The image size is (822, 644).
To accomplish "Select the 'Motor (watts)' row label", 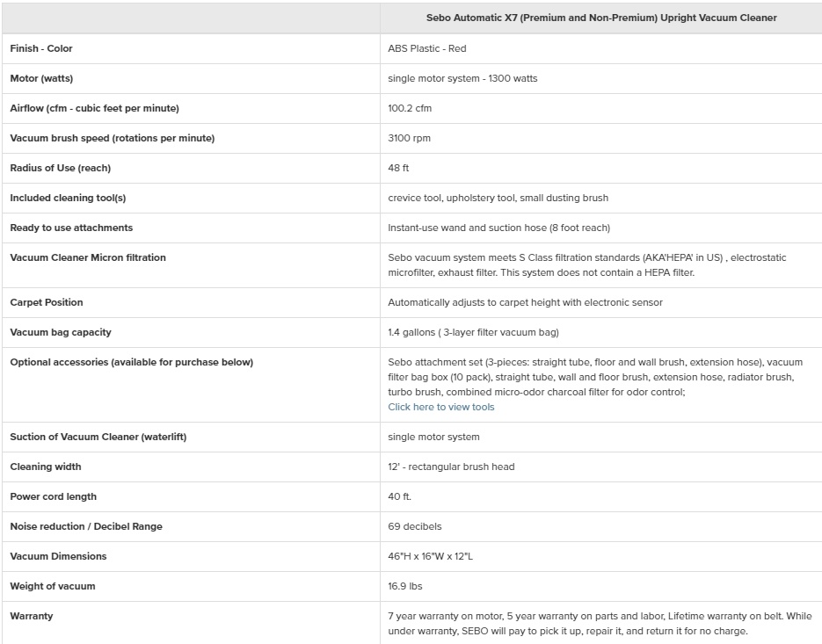I will [41, 78].
